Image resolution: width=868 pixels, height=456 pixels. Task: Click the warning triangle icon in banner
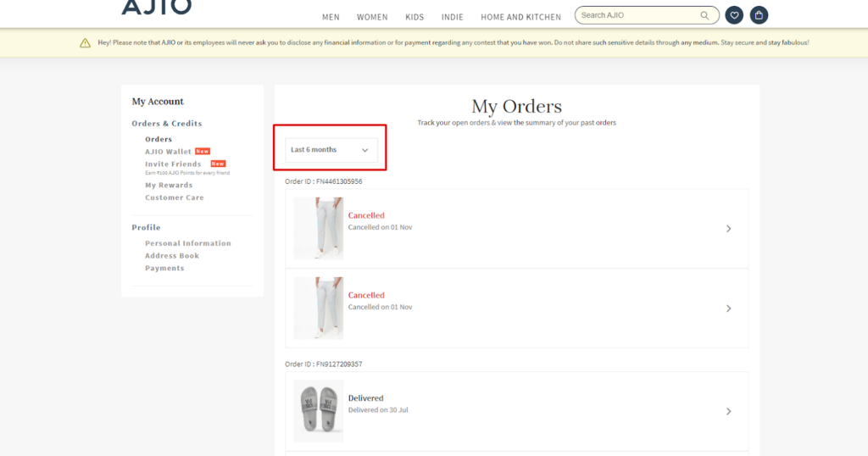pos(85,43)
